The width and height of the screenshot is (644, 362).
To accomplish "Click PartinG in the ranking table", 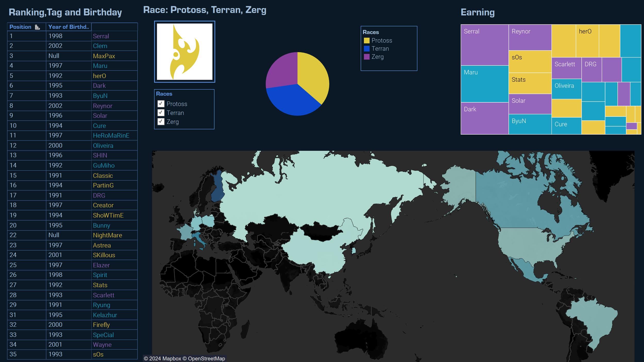I will click(x=103, y=185).
